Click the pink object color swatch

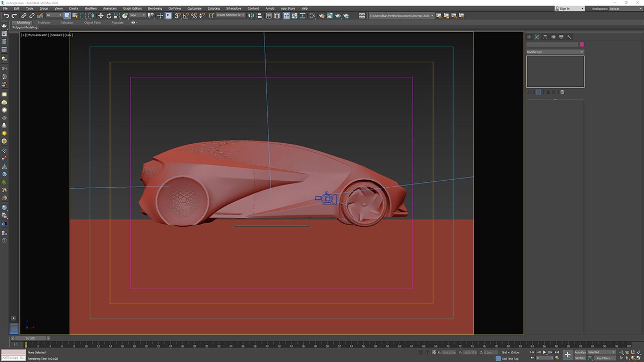[581, 45]
